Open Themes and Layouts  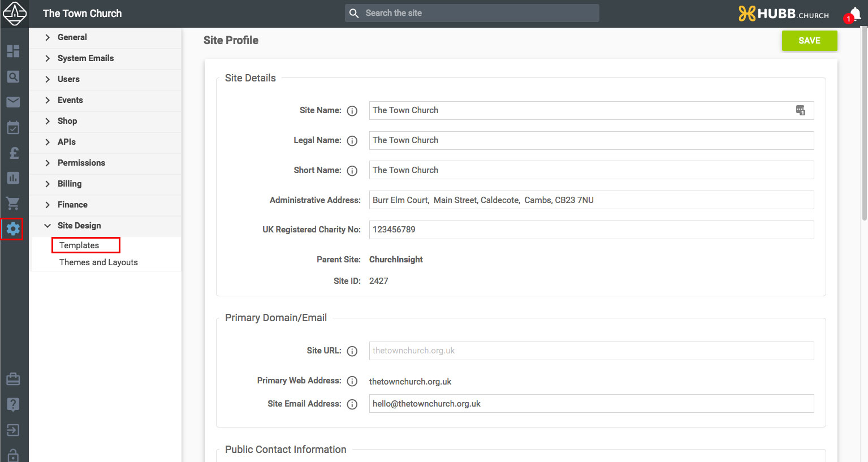point(98,262)
